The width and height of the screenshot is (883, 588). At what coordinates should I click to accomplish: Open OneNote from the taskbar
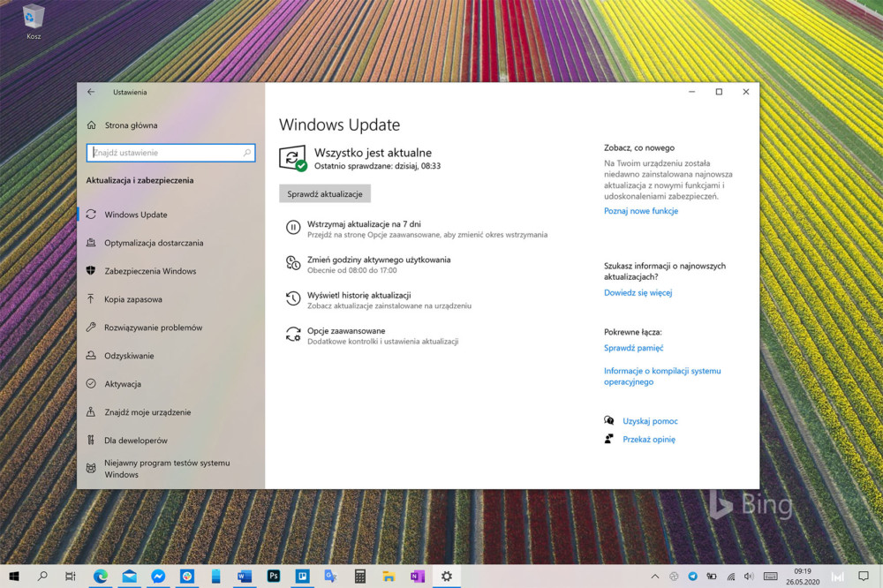(x=418, y=577)
